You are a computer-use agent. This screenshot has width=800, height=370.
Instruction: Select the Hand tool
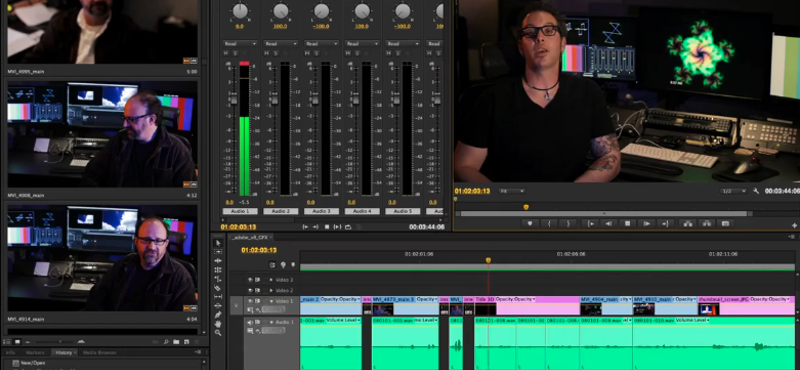tap(218, 324)
